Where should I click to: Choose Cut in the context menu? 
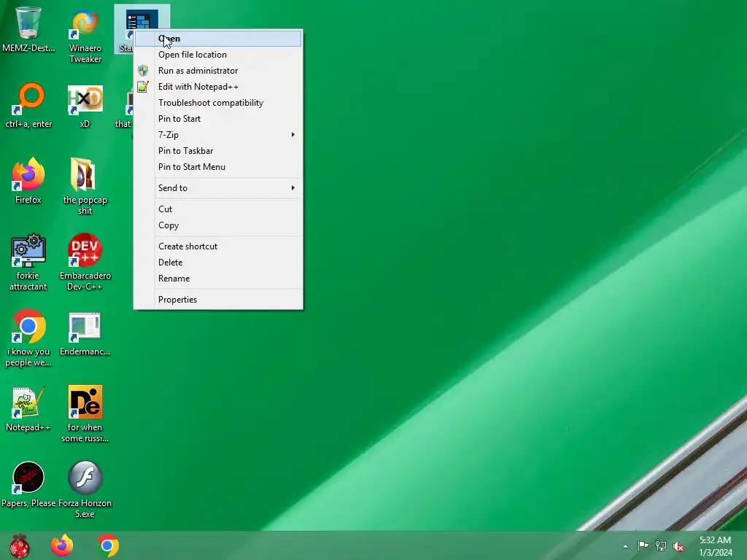click(218, 209)
